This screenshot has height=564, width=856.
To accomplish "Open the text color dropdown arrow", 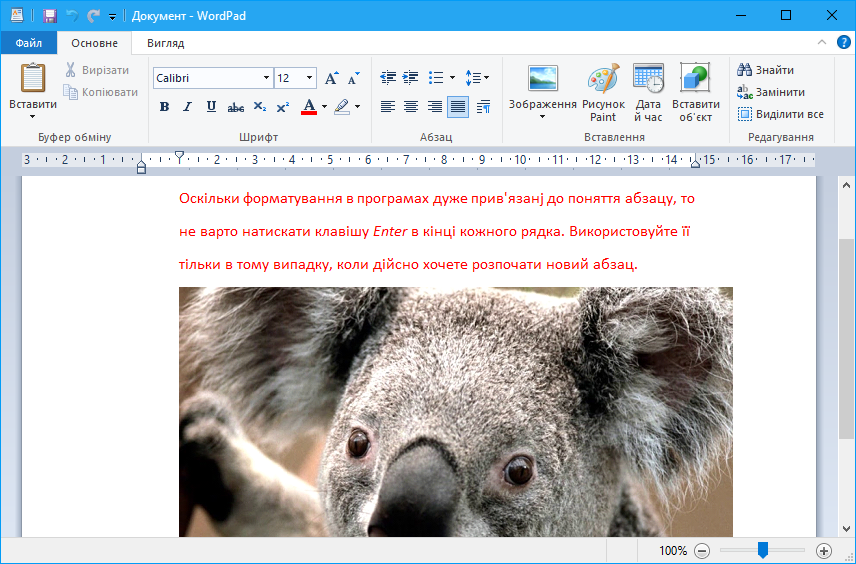I will (324, 106).
